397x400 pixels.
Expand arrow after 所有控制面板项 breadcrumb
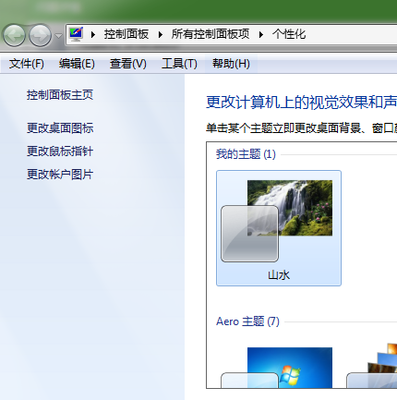261,34
